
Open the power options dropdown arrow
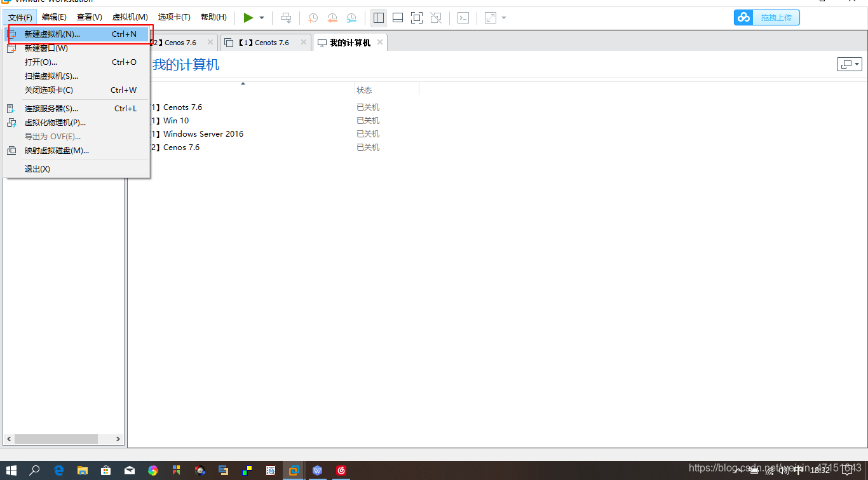tap(262, 18)
